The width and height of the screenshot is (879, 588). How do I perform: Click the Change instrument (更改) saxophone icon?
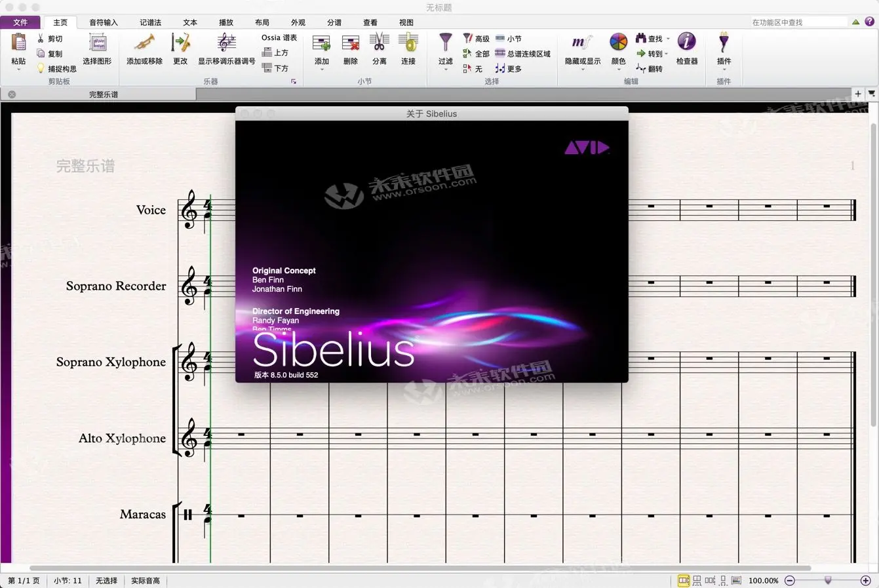[x=180, y=43]
